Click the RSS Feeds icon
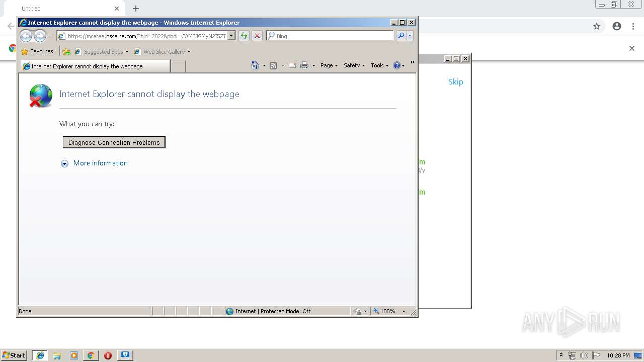 coord(273,65)
